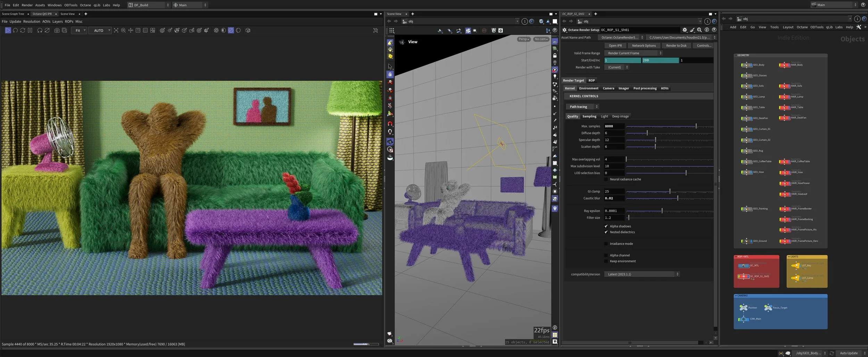Open Valid Frame Range dropdown
868x357 pixels.
[x=633, y=53]
